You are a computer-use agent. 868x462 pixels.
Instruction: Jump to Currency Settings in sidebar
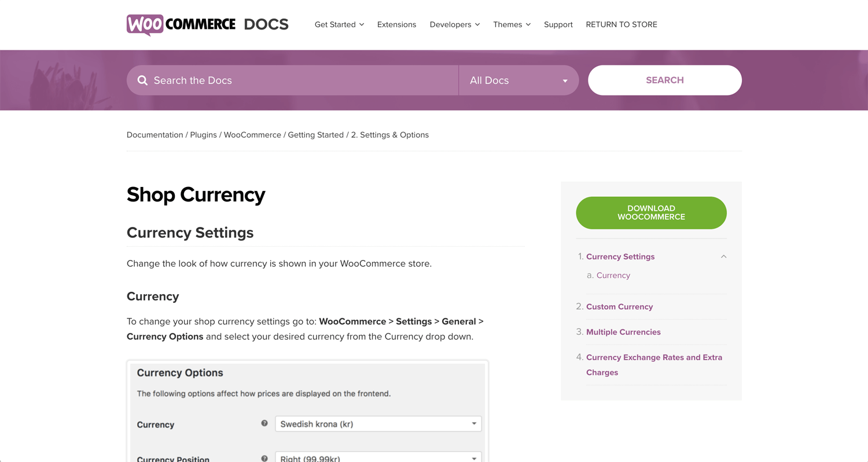[620, 256]
